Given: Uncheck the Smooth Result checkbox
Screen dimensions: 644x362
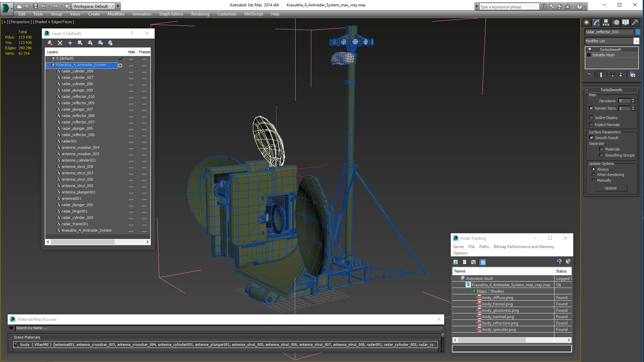Looking at the screenshot, I should coord(592,138).
